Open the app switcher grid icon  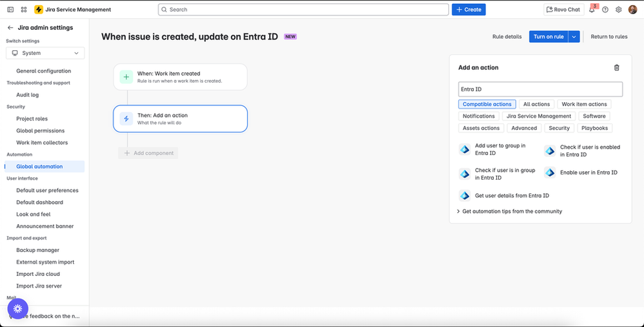[24, 10]
